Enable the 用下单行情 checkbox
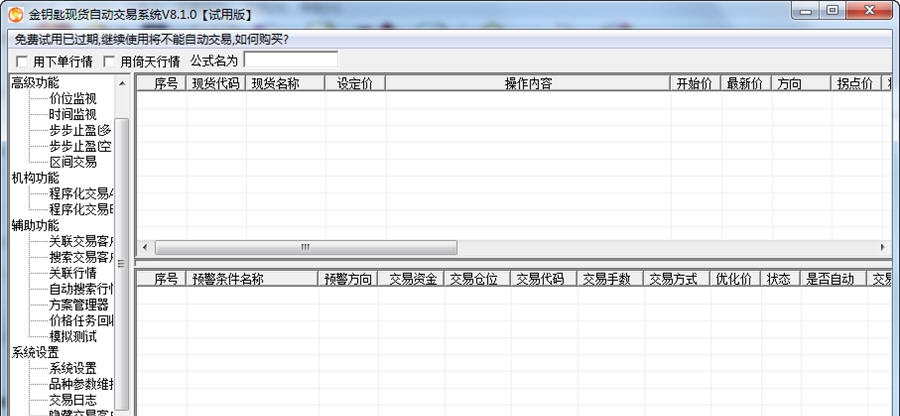Screen dimensions: 900x416 coord(22,61)
